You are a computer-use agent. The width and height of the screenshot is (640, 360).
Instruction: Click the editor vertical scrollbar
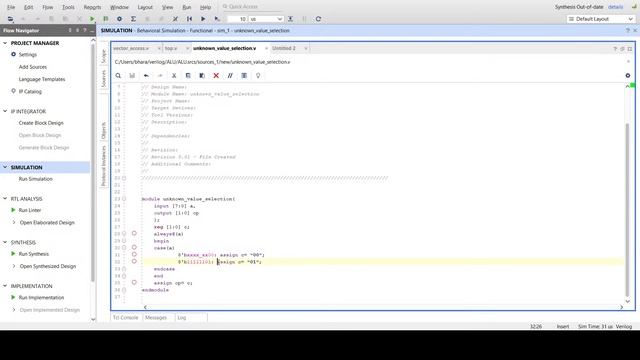(627, 209)
